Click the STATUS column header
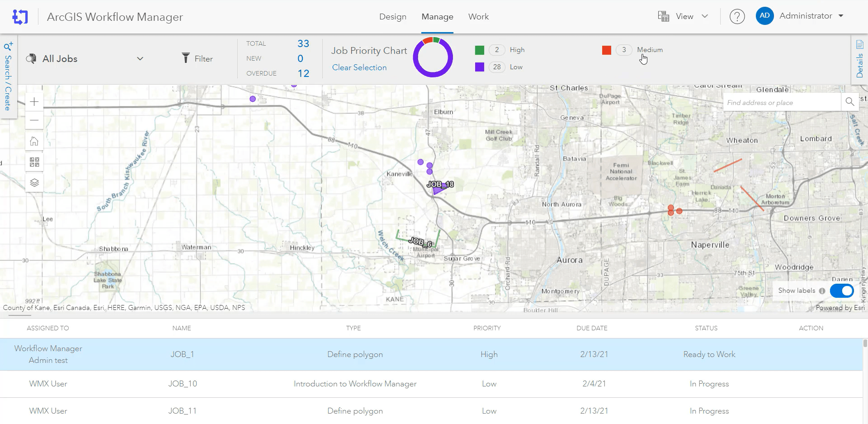This screenshot has width=868, height=424. click(706, 328)
